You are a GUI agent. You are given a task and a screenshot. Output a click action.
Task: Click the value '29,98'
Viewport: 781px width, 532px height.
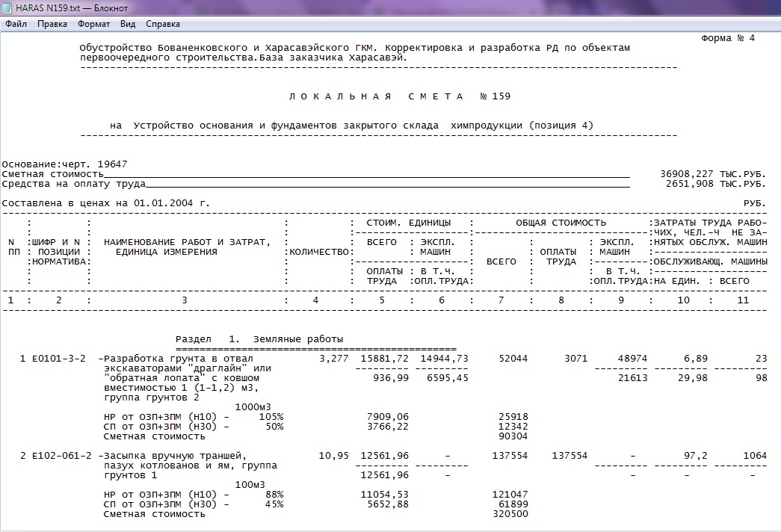(x=692, y=378)
